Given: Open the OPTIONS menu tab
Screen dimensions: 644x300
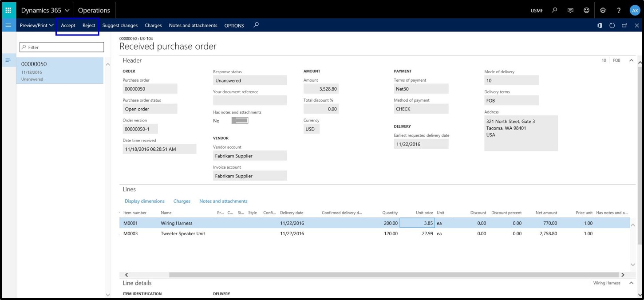Looking at the screenshot, I should click(234, 26).
